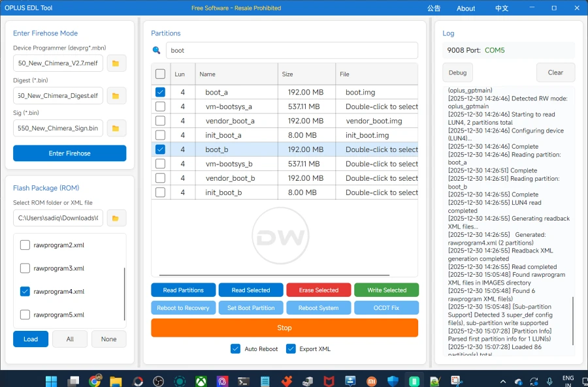Browse ROM folder using folder icon
The width and height of the screenshot is (588, 387).
116,218
